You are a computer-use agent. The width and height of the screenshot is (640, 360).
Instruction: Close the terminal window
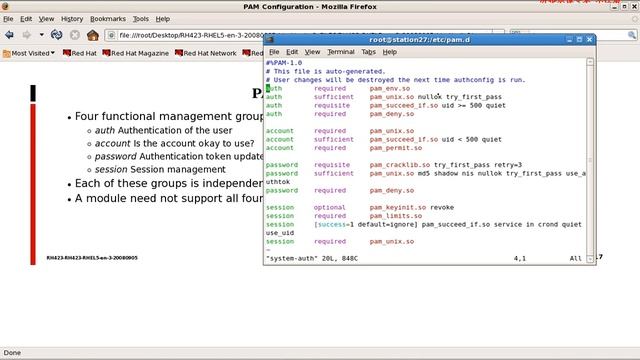(589, 40)
